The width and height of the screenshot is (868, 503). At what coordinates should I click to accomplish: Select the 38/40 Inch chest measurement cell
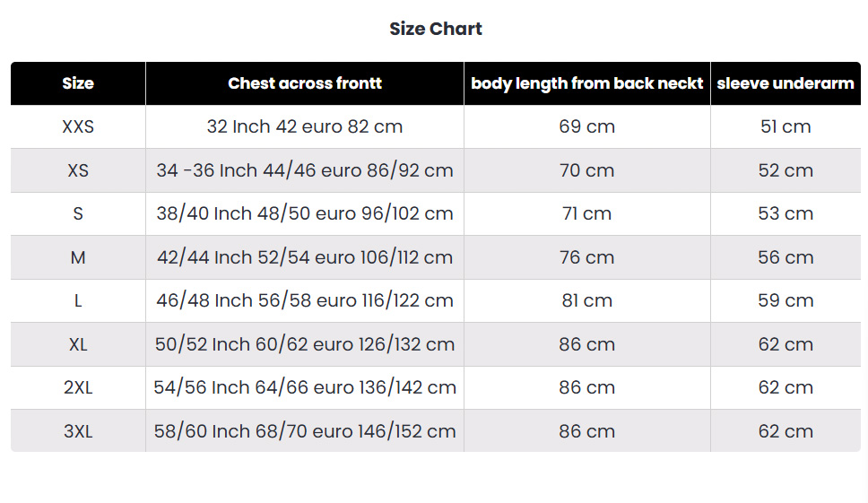click(305, 213)
